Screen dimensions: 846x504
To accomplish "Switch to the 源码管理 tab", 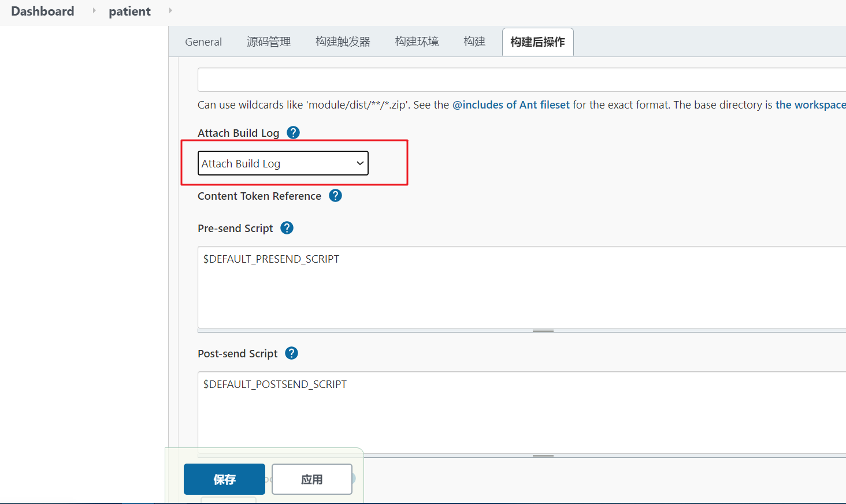I will [269, 42].
